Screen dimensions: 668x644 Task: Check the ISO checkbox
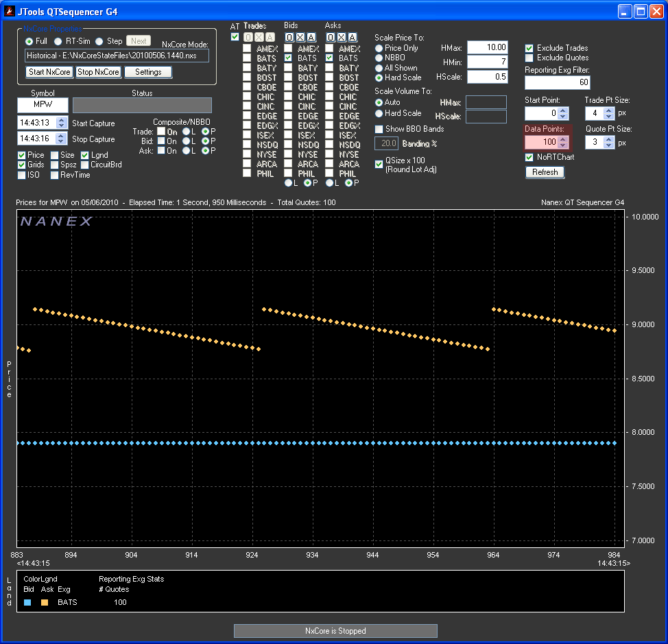(22, 175)
